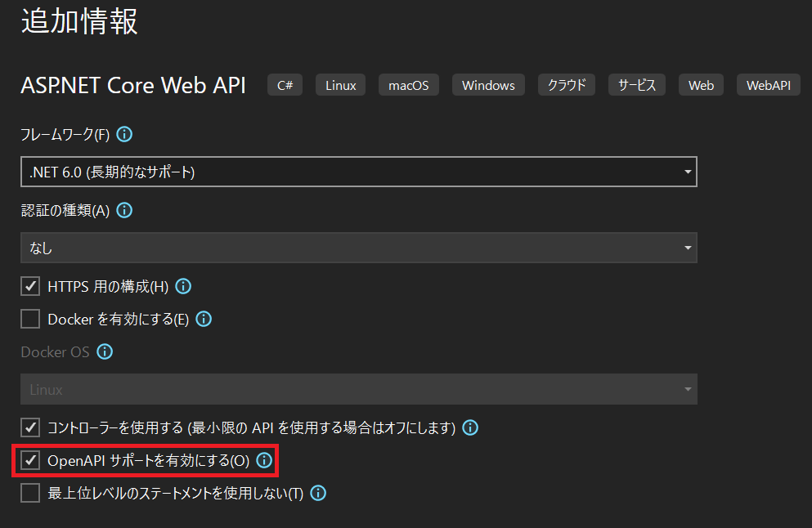The width and height of the screenshot is (812, 528).
Task: Click the macOS tag
Action: (409, 85)
